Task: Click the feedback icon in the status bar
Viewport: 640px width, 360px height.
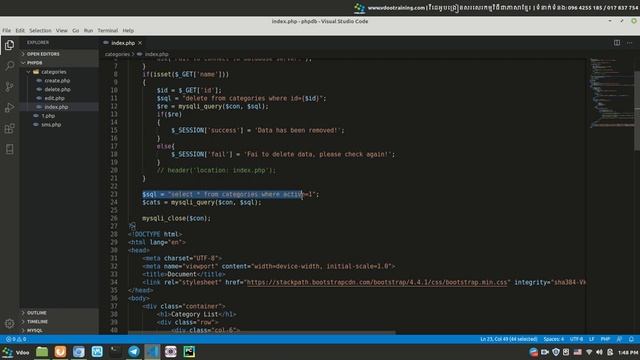Action: click(619, 339)
